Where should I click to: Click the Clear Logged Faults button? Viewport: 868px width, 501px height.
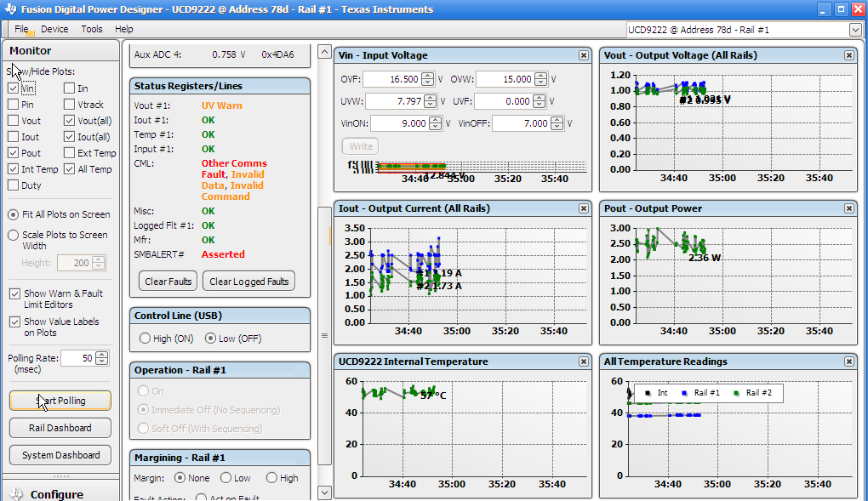[248, 282]
